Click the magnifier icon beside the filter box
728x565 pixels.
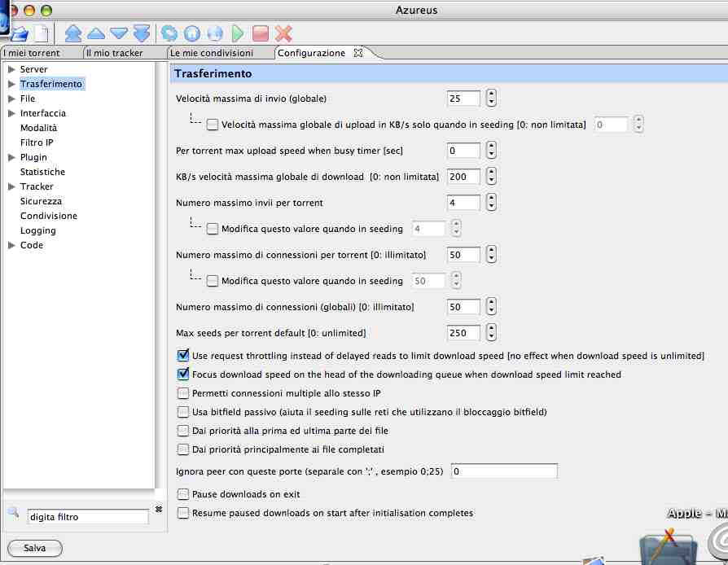(x=13, y=512)
